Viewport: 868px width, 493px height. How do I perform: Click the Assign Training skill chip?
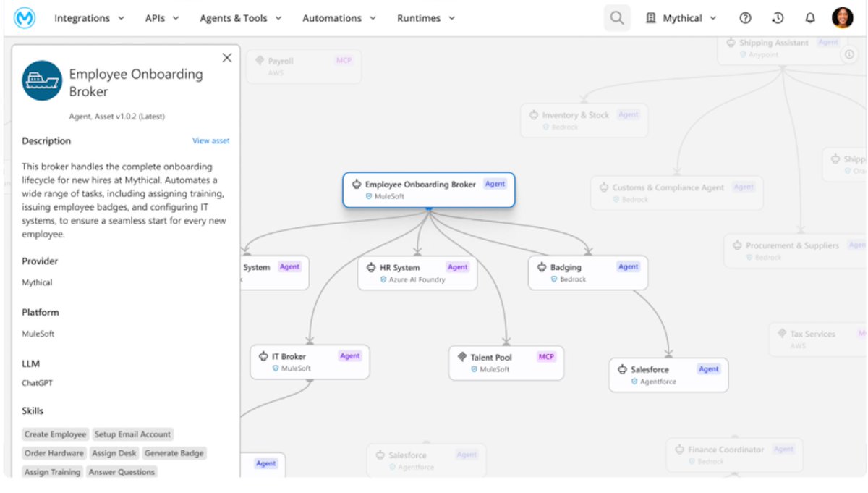[x=53, y=472]
